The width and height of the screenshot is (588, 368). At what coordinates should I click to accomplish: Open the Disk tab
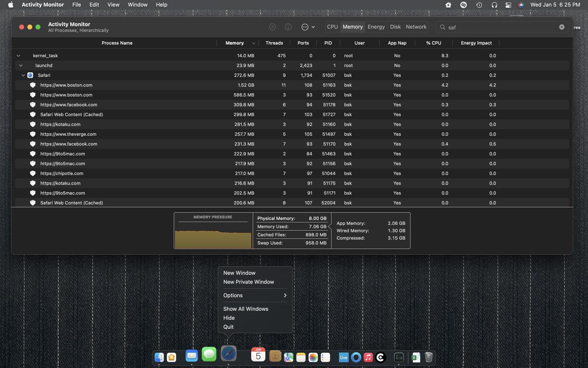pos(395,27)
